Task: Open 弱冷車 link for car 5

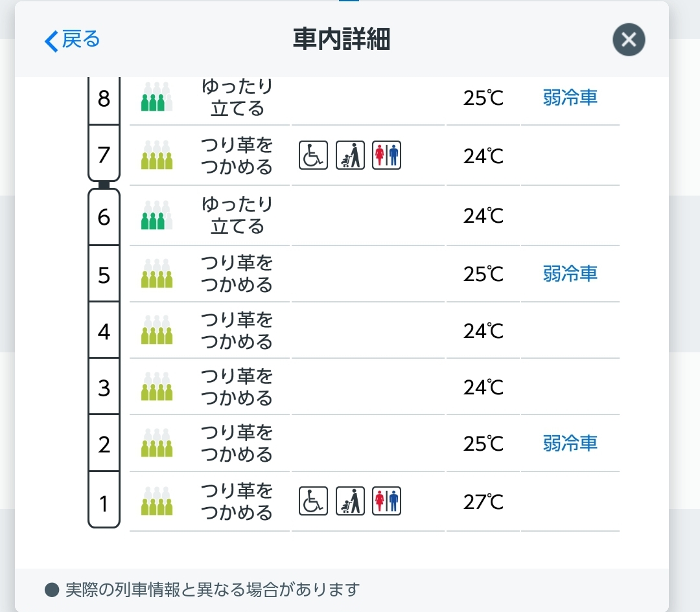Action: coord(570,274)
